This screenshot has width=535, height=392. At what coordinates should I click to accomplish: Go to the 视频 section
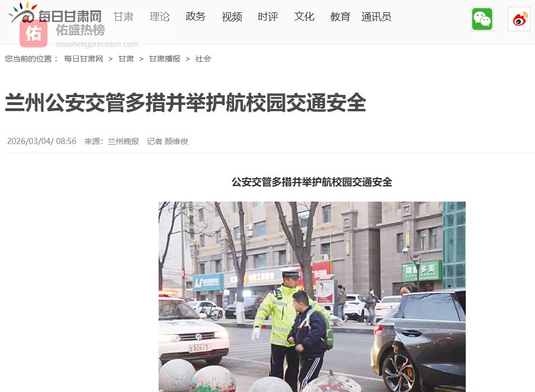tap(232, 17)
